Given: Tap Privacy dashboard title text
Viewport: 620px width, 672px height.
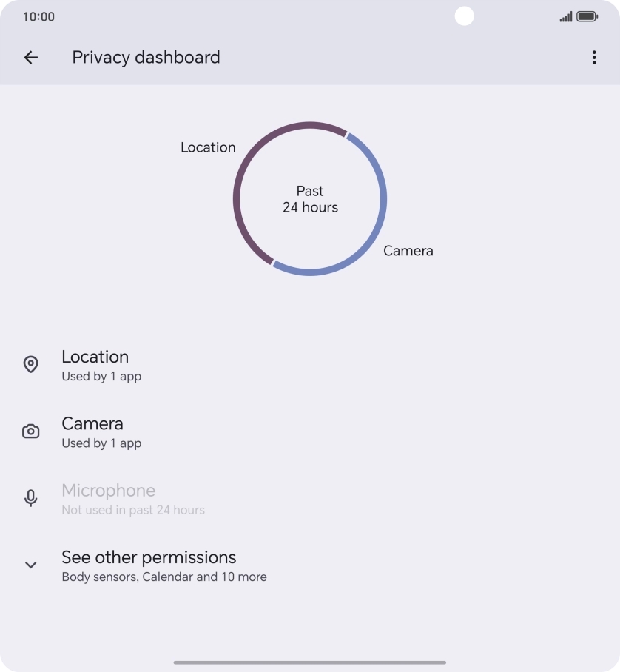Looking at the screenshot, I should click(146, 57).
